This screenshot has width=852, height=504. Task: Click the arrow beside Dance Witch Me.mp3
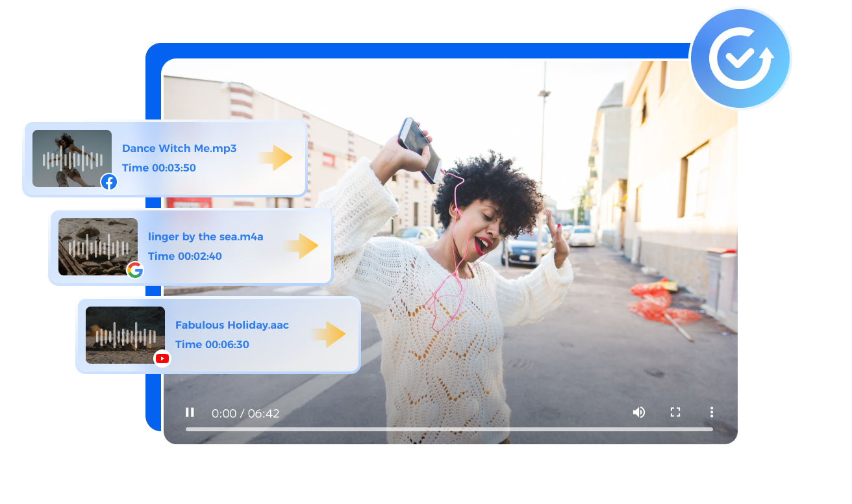[276, 158]
